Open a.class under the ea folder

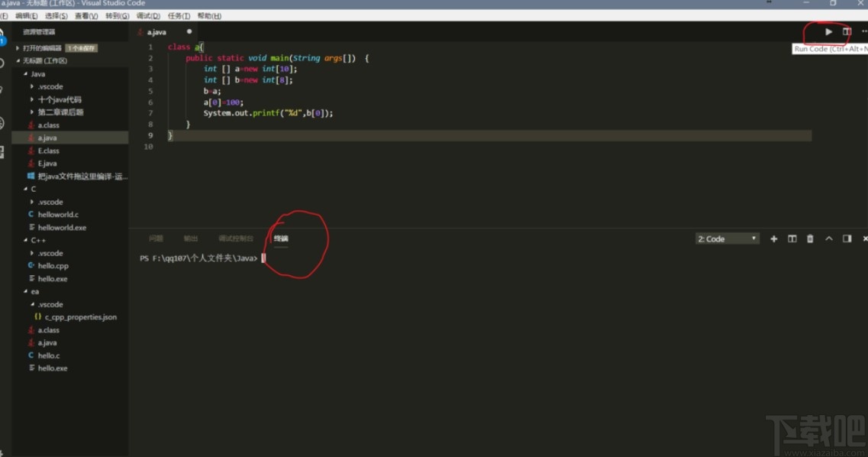click(49, 329)
